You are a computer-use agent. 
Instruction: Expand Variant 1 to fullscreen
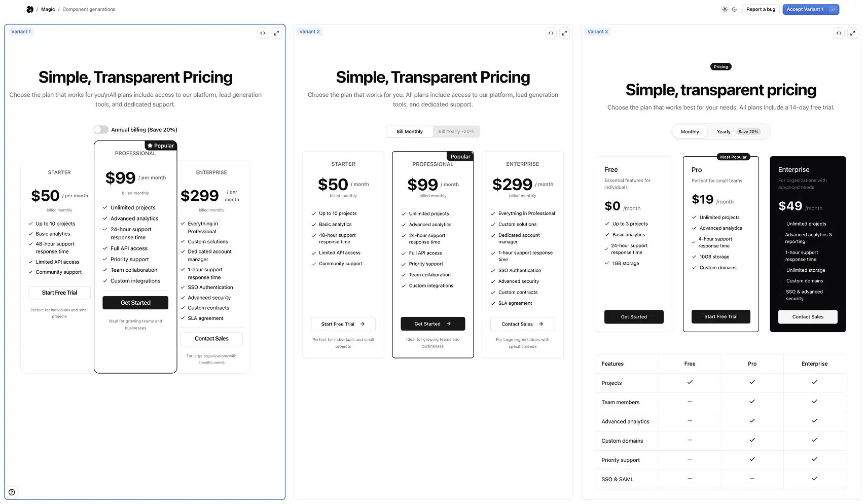click(x=276, y=33)
